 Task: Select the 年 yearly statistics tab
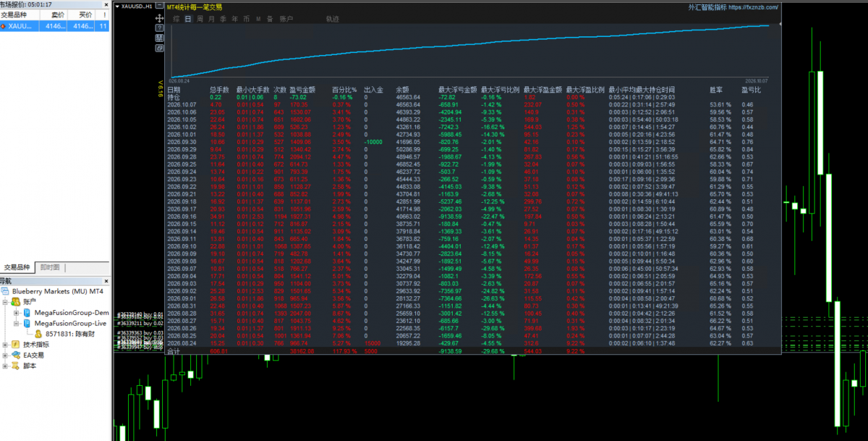click(235, 19)
